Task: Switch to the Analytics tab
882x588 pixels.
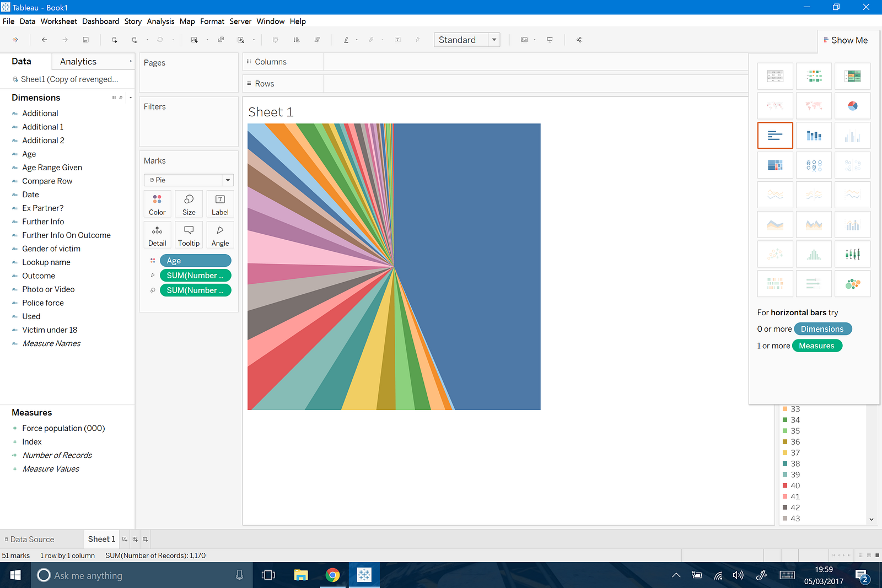Action: [x=78, y=62]
